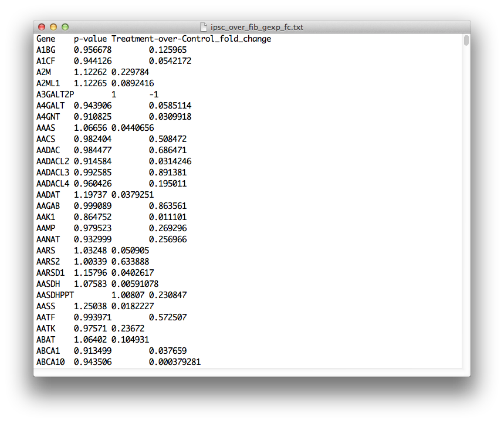Select value 0.633888
The image size is (504, 423).
coord(130,262)
